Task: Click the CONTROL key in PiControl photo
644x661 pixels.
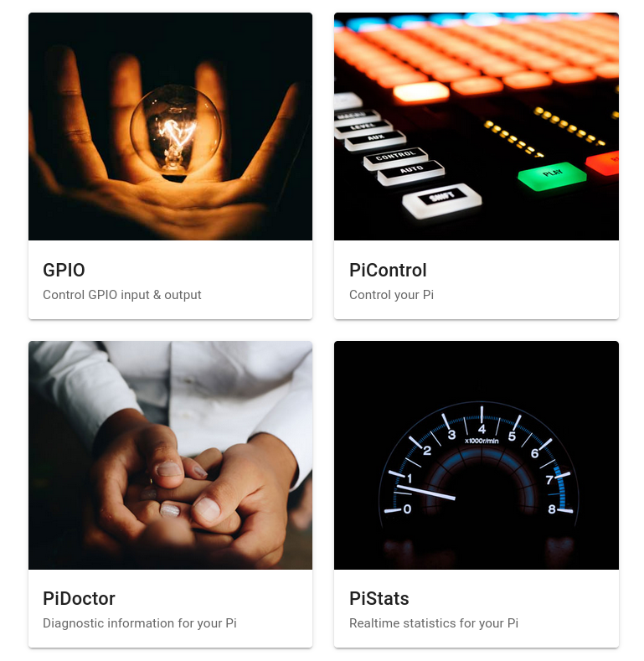Action: tap(395, 158)
